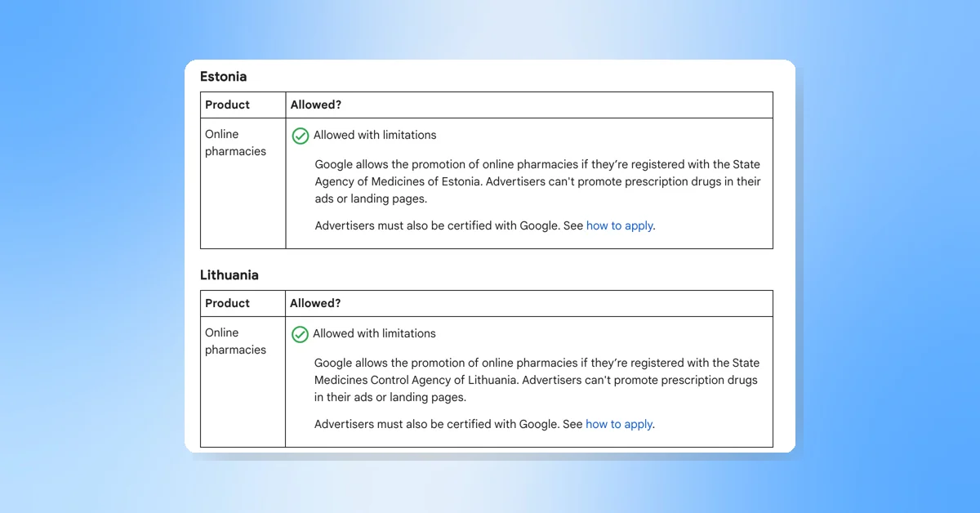Viewport: 980px width, 513px height.
Task: Select the approval icon above Estonia's pharmacy rules
Action: (300, 135)
